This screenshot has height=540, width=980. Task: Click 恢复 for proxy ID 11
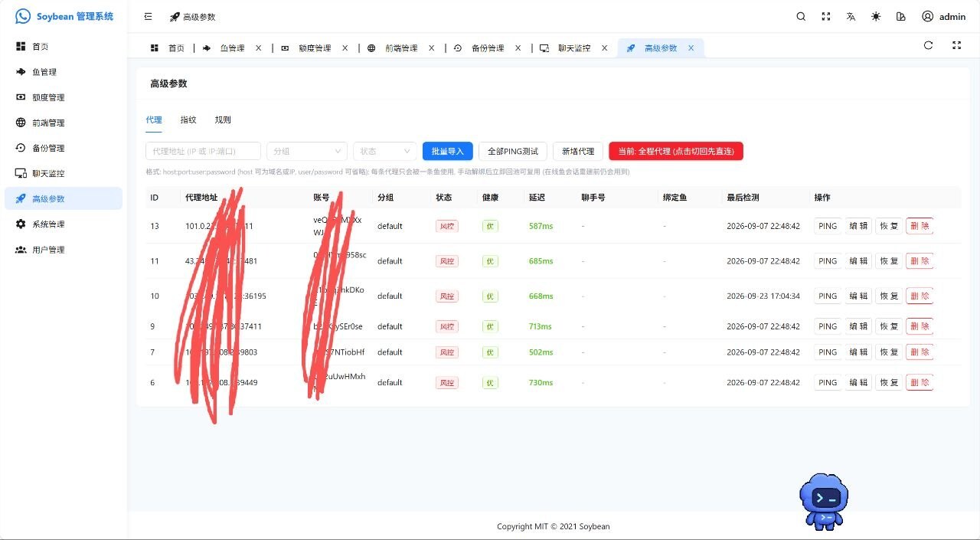889,261
